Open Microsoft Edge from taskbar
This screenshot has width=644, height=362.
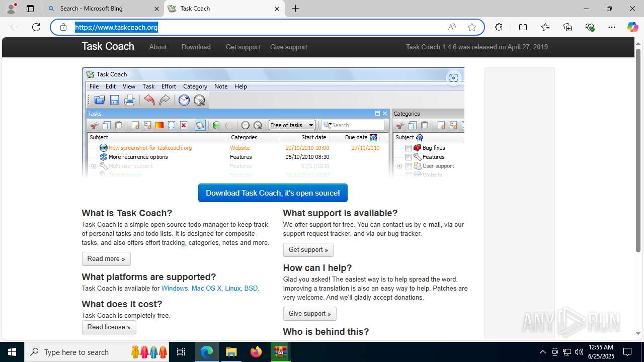[x=207, y=352]
